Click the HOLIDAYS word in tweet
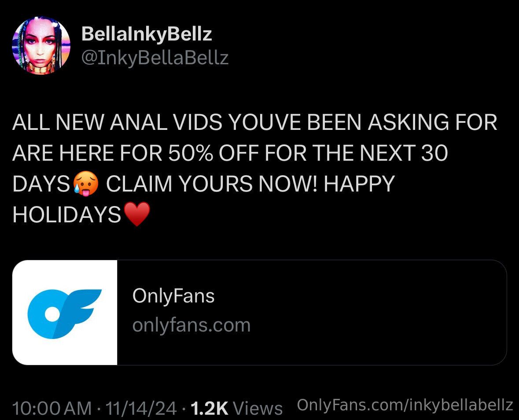Viewport: 519px width, 420px height. pos(66,214)
